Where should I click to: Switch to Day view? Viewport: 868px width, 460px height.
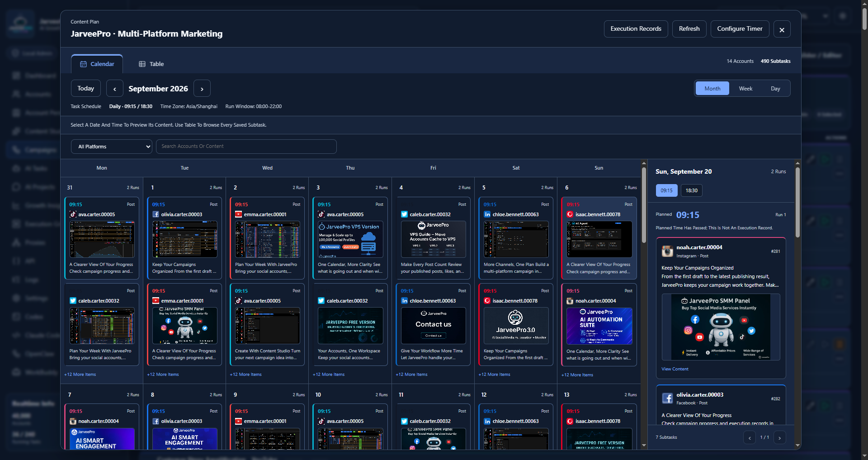(x=775, y=88)
